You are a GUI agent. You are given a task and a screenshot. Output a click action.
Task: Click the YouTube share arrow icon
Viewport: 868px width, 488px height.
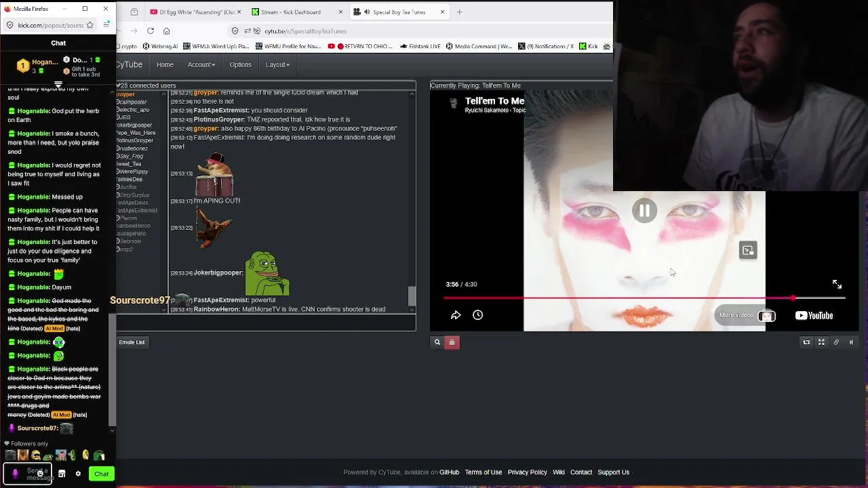[x=456, y=315]
